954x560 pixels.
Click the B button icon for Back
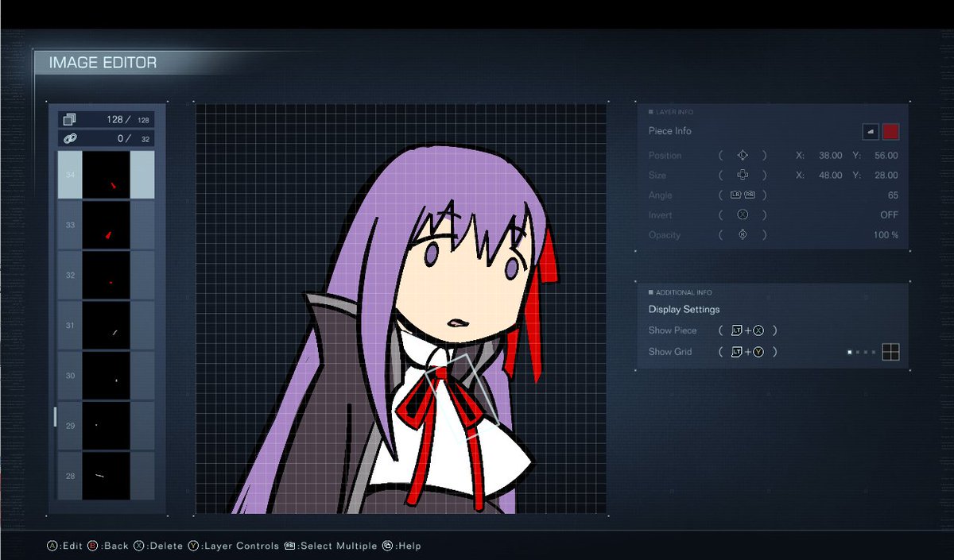(92, 546)
